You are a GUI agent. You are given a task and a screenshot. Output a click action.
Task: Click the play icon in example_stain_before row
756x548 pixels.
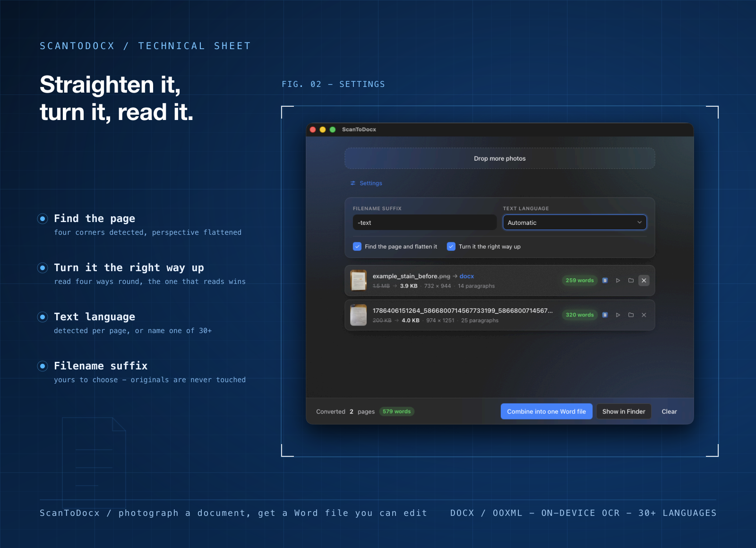click(x=618, y=281)
